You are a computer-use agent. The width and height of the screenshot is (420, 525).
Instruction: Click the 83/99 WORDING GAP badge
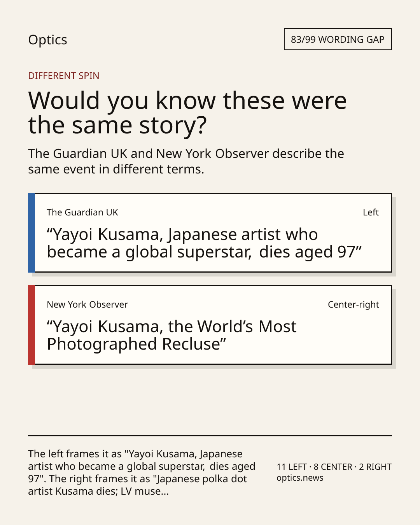pyautogui.click(x=338, y=39)
